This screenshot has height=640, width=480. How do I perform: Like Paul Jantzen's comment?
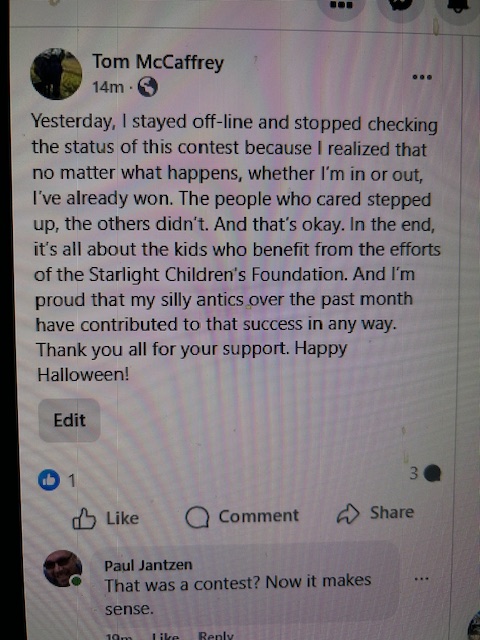165,636
